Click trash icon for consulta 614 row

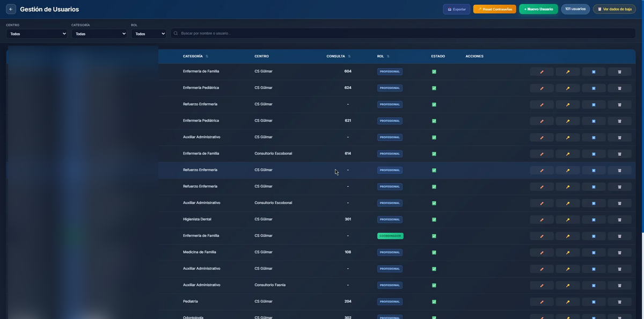619,154
